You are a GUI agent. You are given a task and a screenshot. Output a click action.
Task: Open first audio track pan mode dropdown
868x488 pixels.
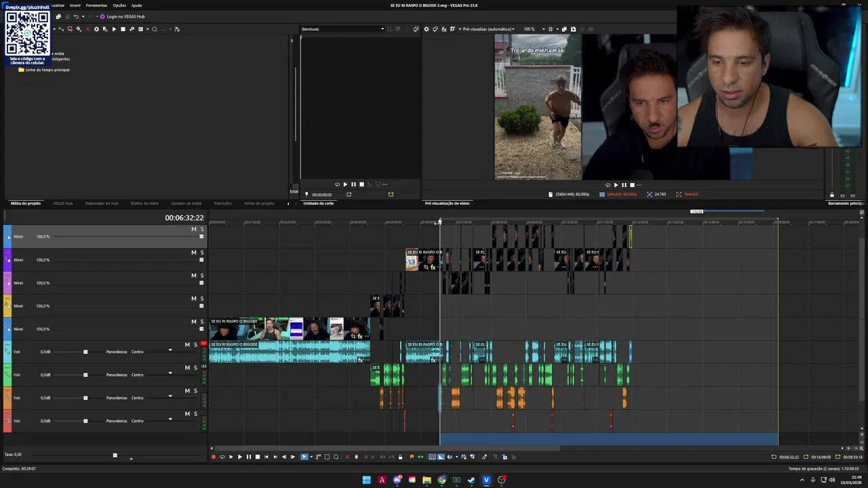tap(170, 350)
